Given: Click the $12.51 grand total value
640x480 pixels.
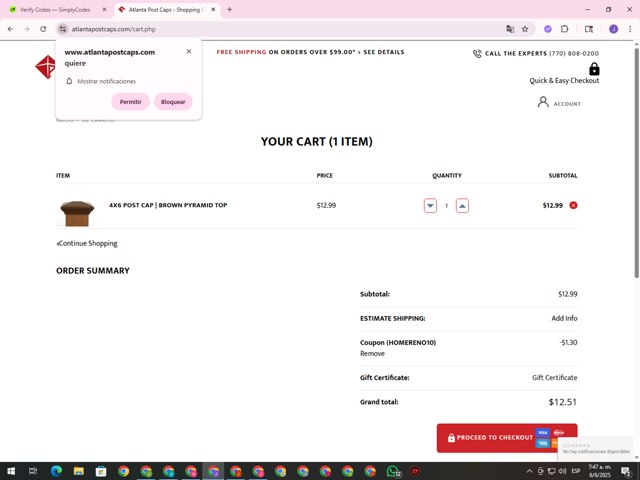Looking at the screenshot, I should [x=562, y=402].
